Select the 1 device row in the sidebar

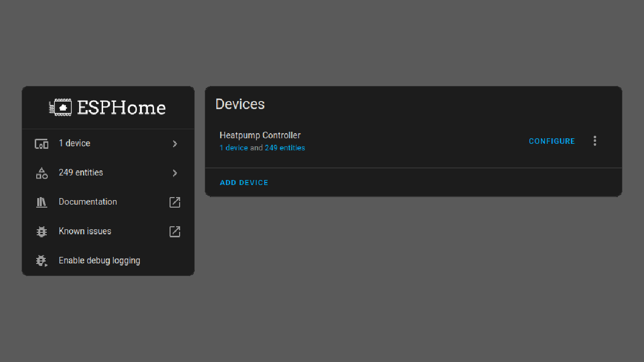click(x=74, y=143)
